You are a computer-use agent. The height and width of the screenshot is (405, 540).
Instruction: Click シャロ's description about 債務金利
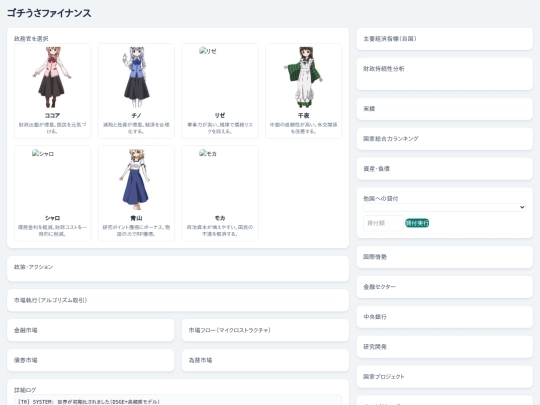pyautogui.click(x=52, y=230)
